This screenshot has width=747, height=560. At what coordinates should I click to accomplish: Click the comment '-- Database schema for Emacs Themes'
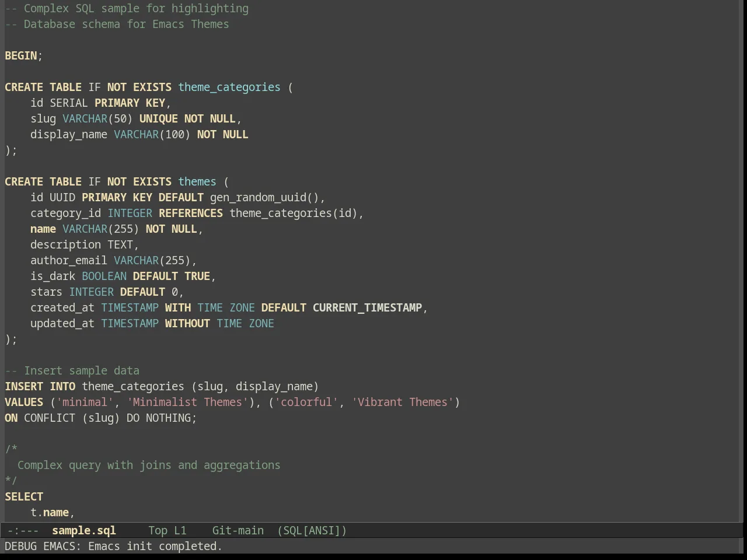pyautogui.click(x=117, y=24)
